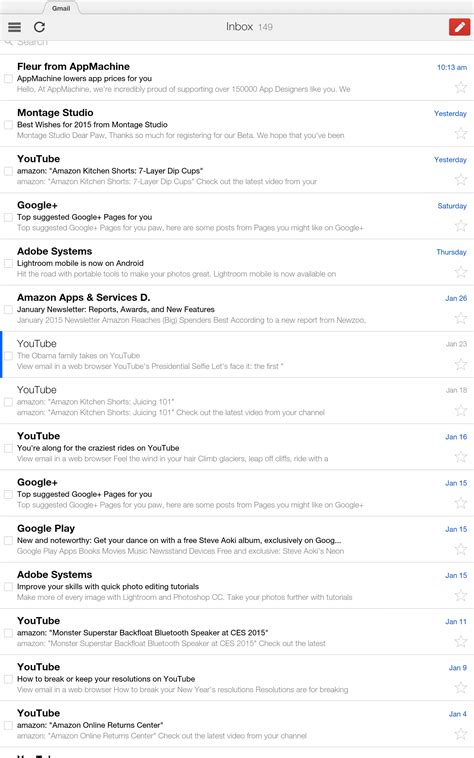Click the Thursday date label
474x758 pixels.
[451, 252]
